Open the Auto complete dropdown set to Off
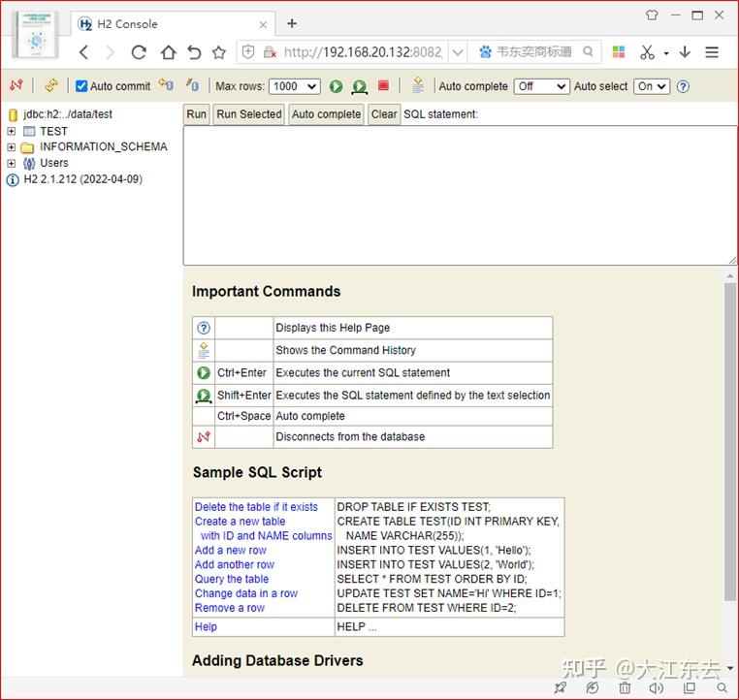Viewport: 739px width, 700px height. click(541, 86)
